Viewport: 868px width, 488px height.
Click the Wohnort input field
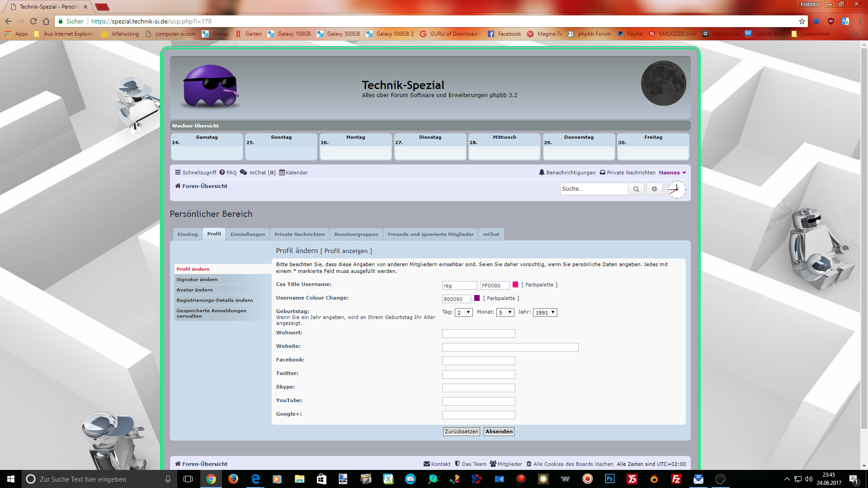tap(478, 333)
